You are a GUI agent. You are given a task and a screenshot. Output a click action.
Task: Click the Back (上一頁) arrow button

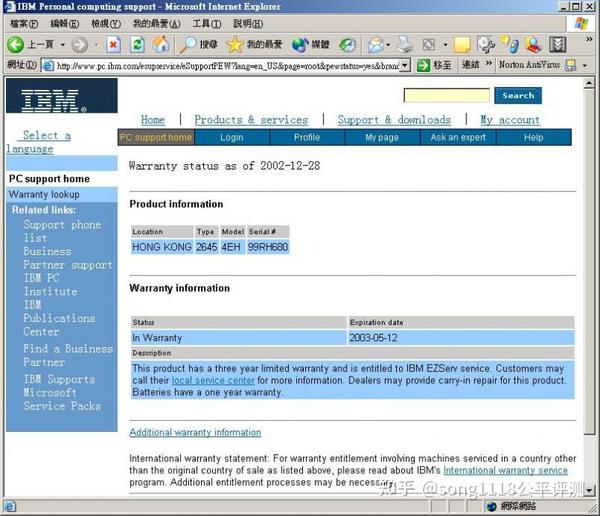[15, 45]
